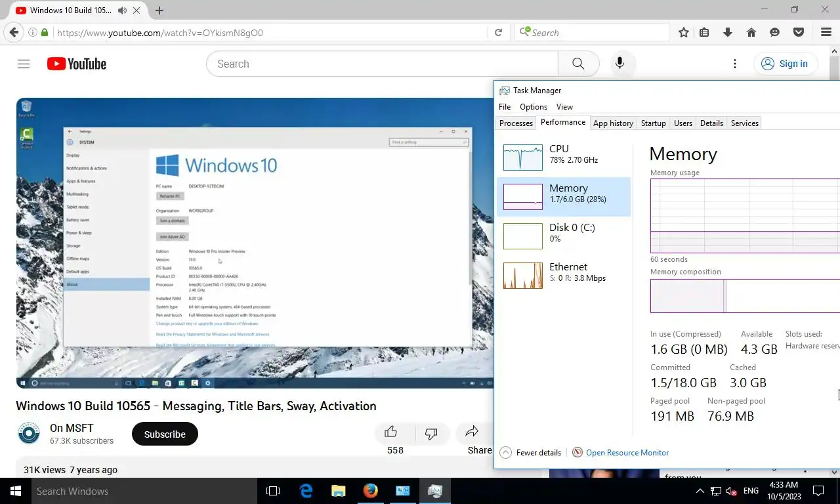This screenshot has height=504, width=840.
Task: Switch to the Details tab
Action: pos(711,123)
